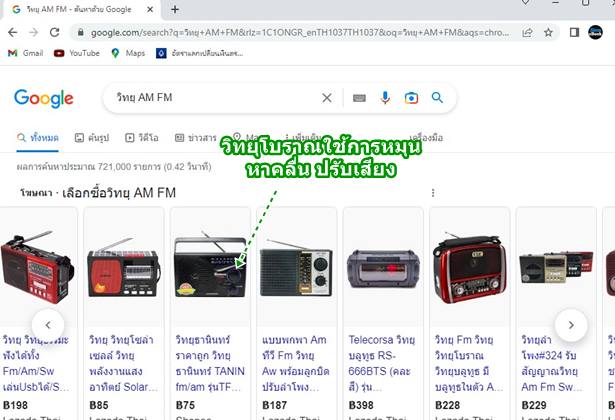Search by image with camera icon
Screen dimensions: 615x420
click(411, 98)
